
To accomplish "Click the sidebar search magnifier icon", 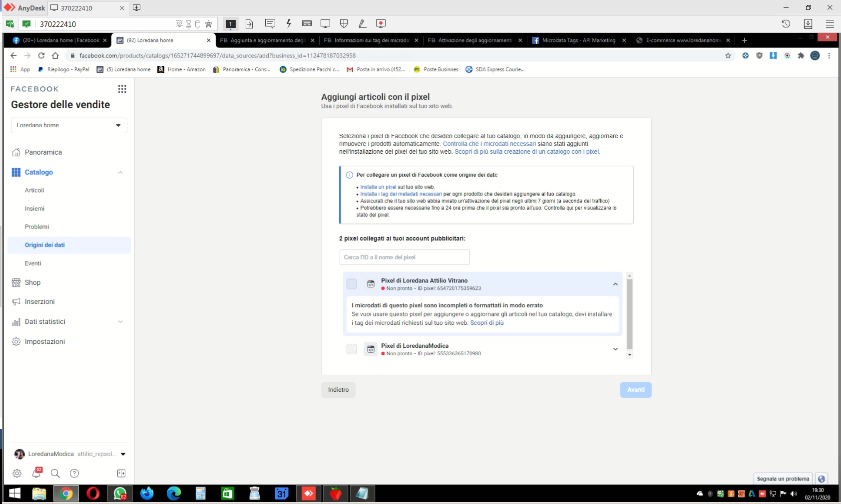I will [x=55, y=473].
